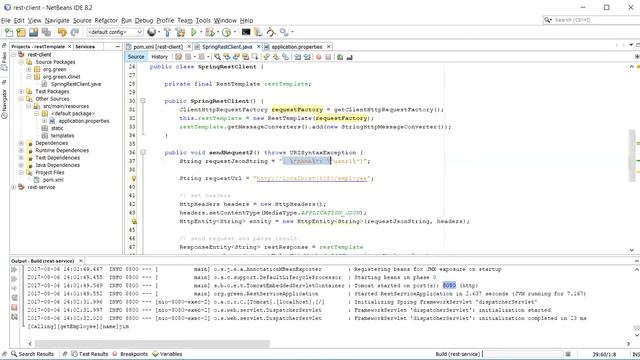
Task: Open the Debug menu
Action: pos(144,20)
